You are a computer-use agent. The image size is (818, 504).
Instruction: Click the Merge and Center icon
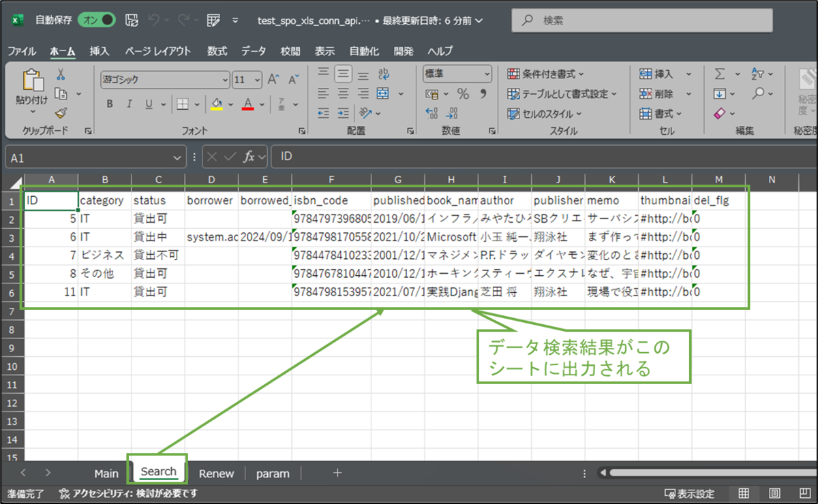tap(382, 93)
